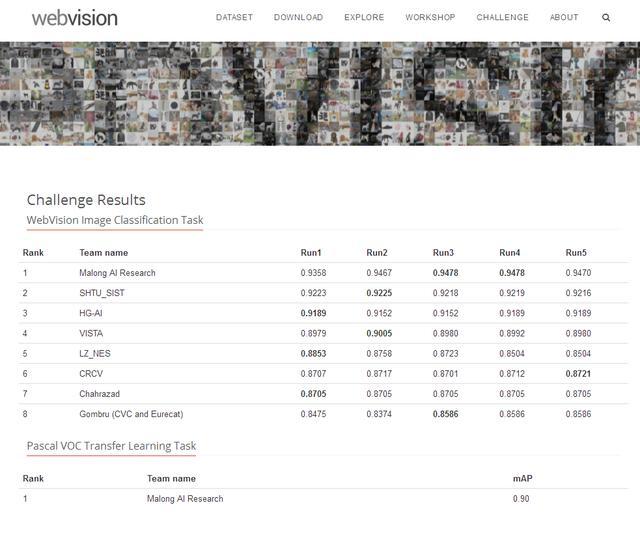The height and width of the screenshot is (544, 640).
Task: Click Malong AI Research in classification table
Action: 118,273
